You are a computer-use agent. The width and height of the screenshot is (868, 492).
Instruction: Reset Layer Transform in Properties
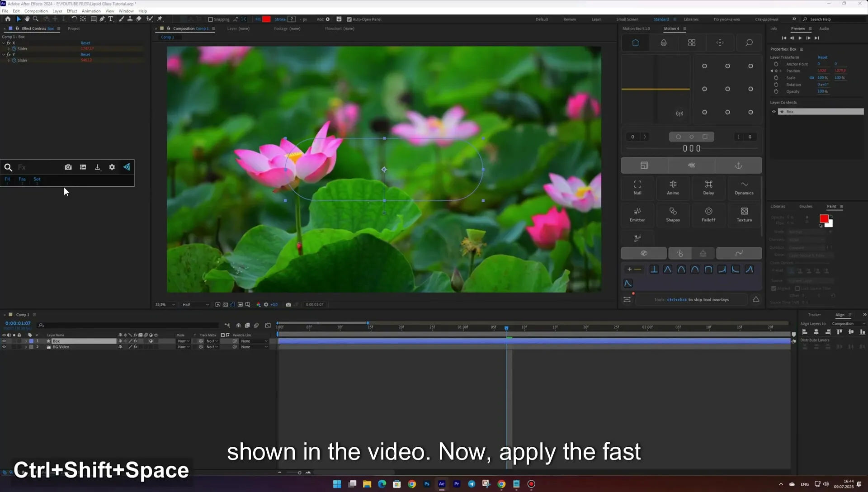(822, 57)
